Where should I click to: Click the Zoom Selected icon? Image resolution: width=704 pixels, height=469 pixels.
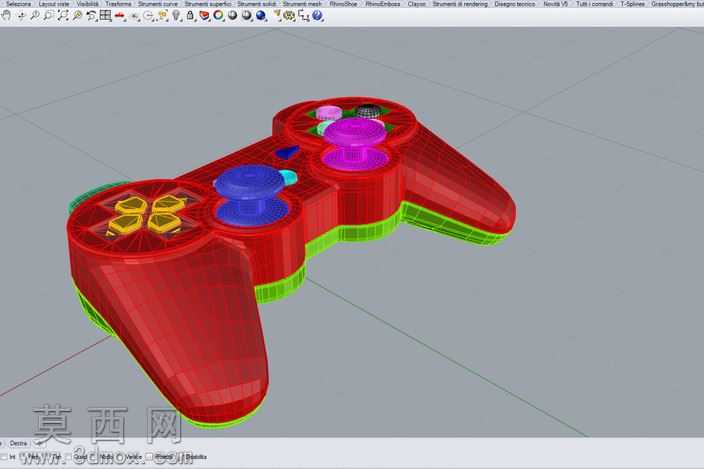pos(77,16)
